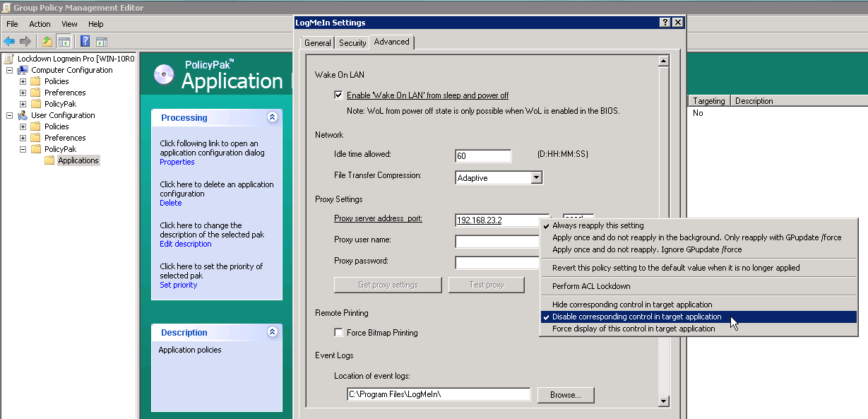Select Policies folder icon under User Configuration

click(x=35, y=126)
